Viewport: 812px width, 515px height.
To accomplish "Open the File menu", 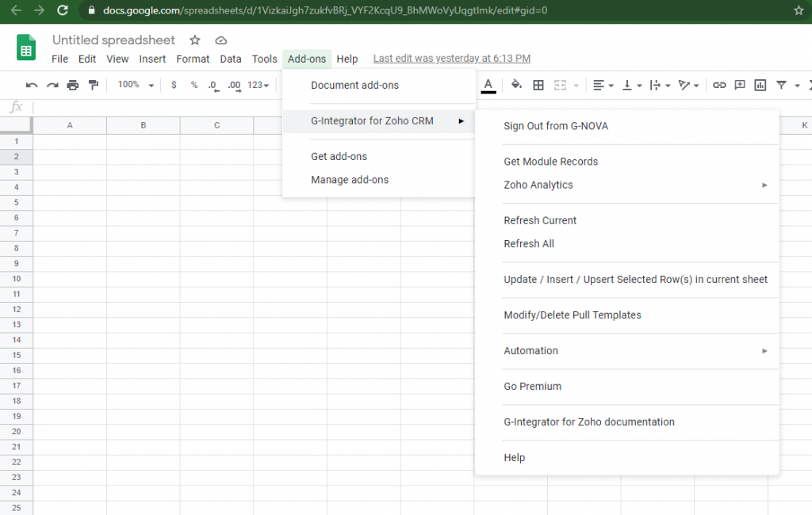I will pyautogui.click(x=59, y=59).
